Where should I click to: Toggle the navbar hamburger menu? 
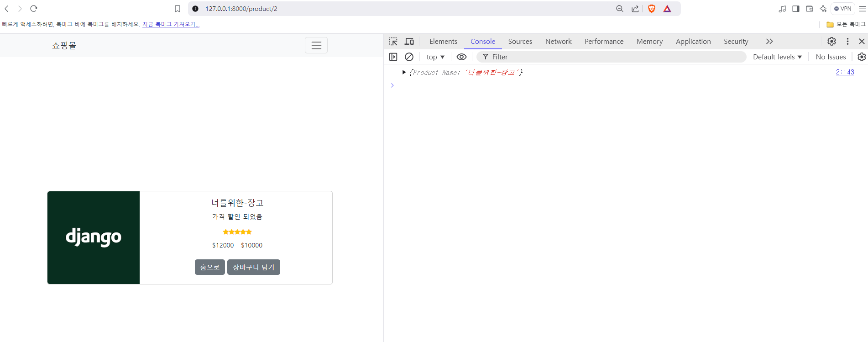[316, 45]
